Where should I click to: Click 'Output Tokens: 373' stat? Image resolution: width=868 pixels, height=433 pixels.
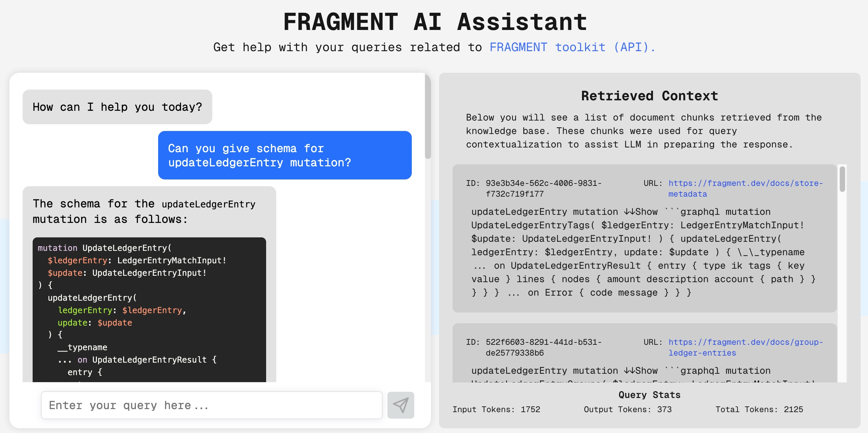[627, 409]
